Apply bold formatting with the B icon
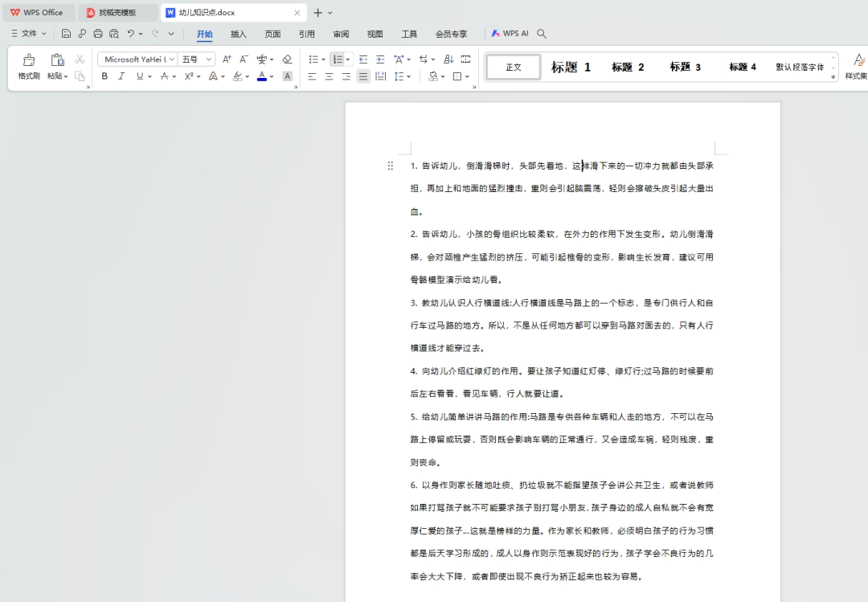The image size is (868, 602). (x=104, y=76)
